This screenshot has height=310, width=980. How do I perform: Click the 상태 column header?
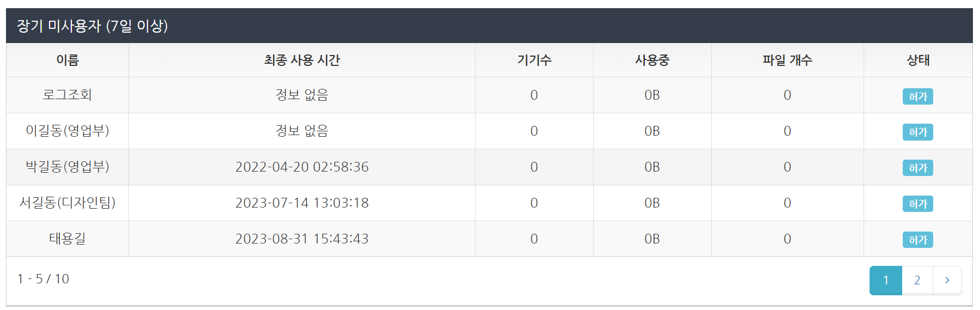coord(917,60)
